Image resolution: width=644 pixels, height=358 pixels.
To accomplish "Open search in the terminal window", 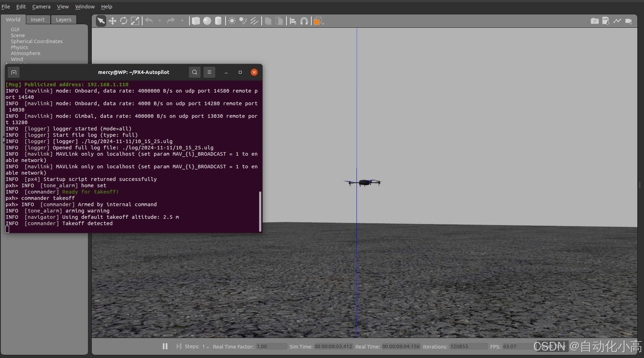I will (x=195, y=72).
